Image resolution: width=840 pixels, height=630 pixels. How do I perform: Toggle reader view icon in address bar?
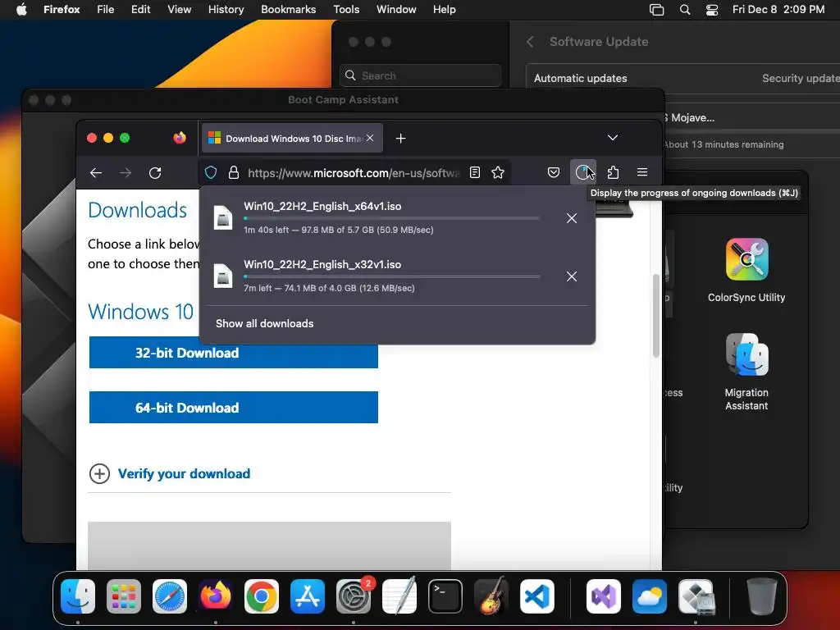coord(475,172)
